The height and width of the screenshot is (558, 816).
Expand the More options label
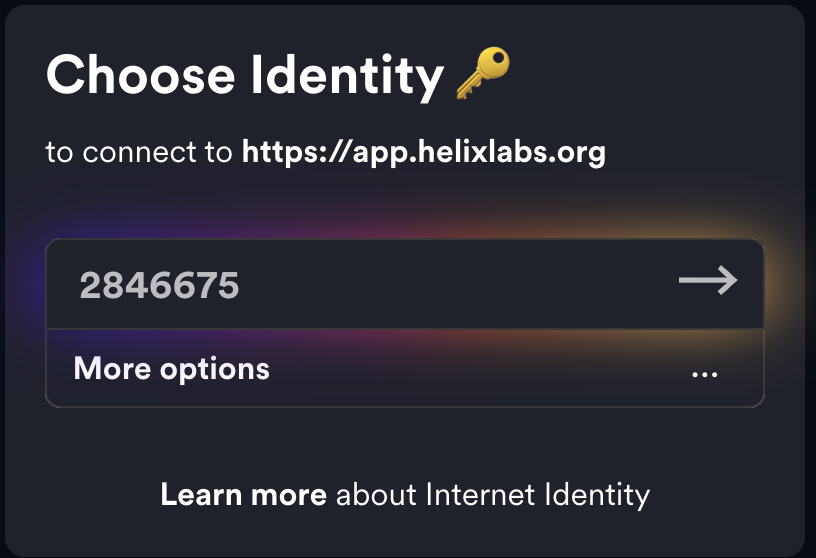click(x=172, y=368)
